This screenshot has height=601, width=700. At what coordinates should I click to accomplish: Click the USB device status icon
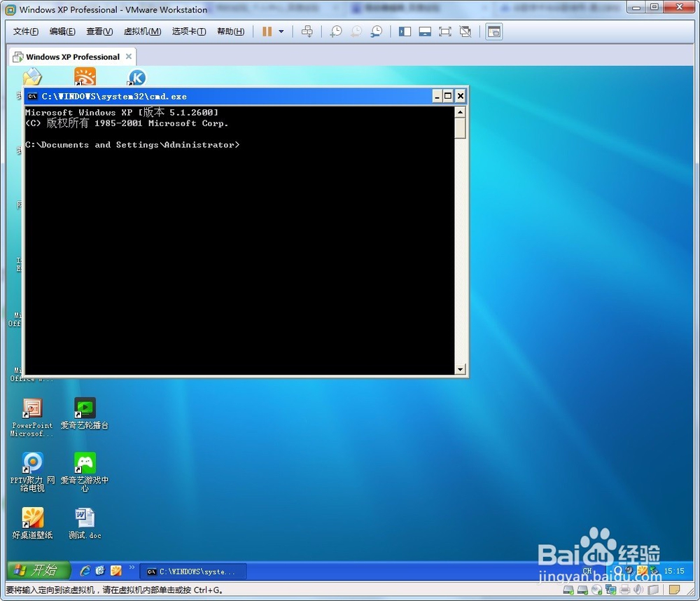654,590
